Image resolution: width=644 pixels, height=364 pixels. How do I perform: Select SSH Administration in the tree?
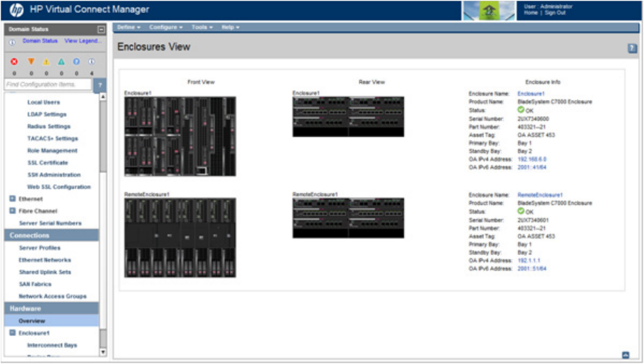(x=54, y=174)
